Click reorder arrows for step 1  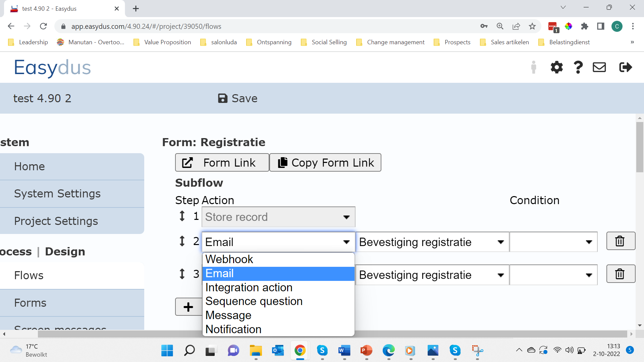point(182,216)
